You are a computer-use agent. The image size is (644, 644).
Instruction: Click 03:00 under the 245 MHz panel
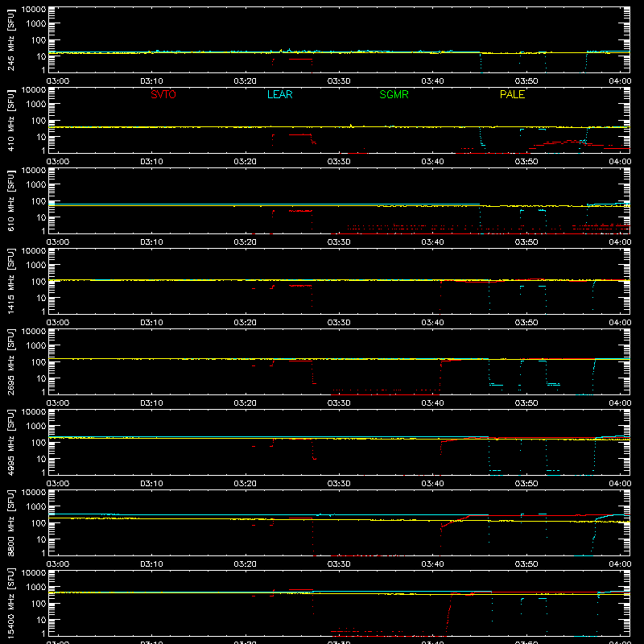[58, 81]
